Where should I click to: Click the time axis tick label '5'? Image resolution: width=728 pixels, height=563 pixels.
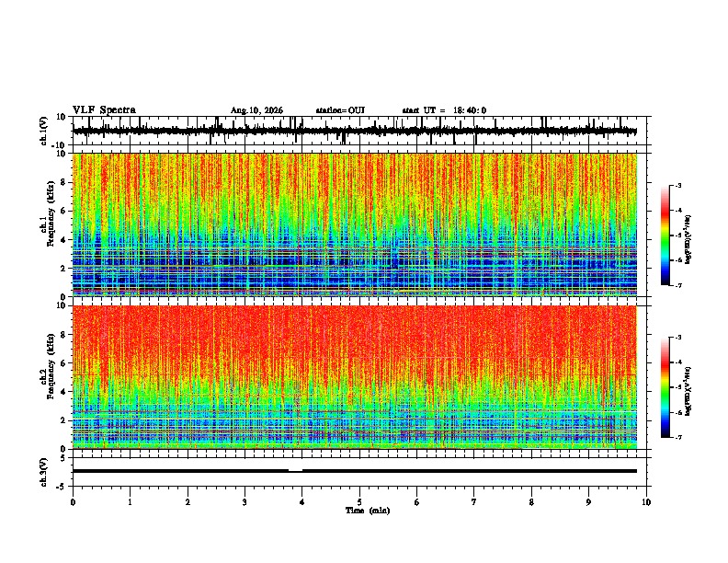pyautogui.click(x=359, y=502)
